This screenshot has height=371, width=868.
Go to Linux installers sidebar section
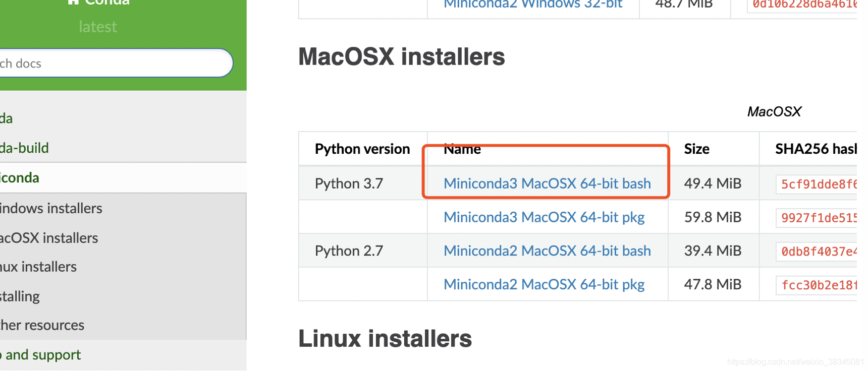[x=38, y=267]
